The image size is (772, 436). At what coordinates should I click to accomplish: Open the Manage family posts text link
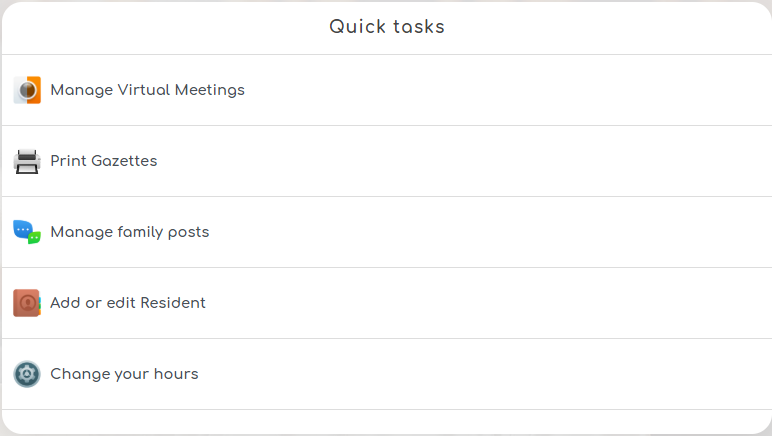coord(130,232)
